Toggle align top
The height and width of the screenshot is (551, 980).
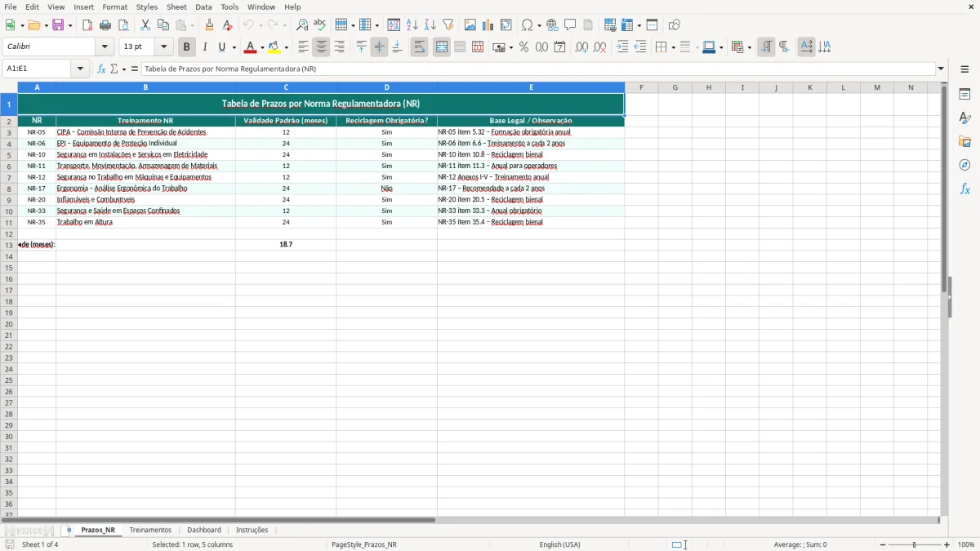(x=361, y=47)
